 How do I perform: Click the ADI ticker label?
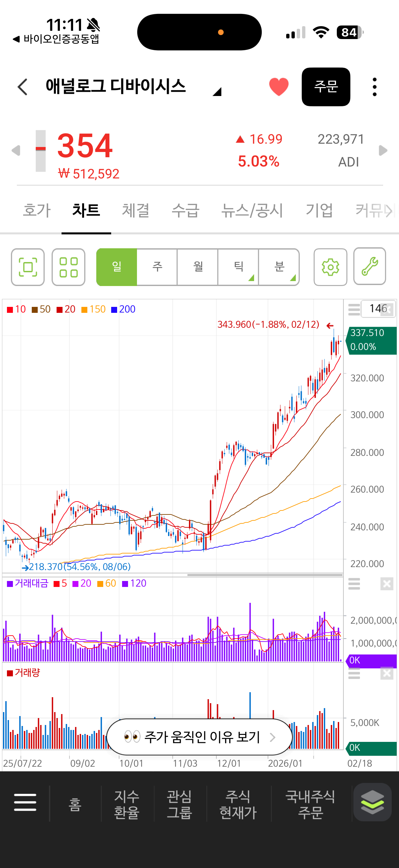point(348,162)
